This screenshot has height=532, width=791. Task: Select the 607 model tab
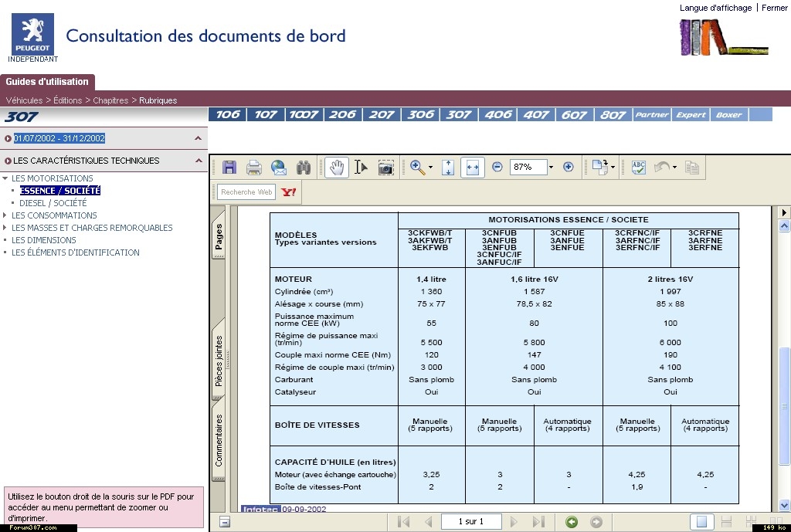pos(574,114)
